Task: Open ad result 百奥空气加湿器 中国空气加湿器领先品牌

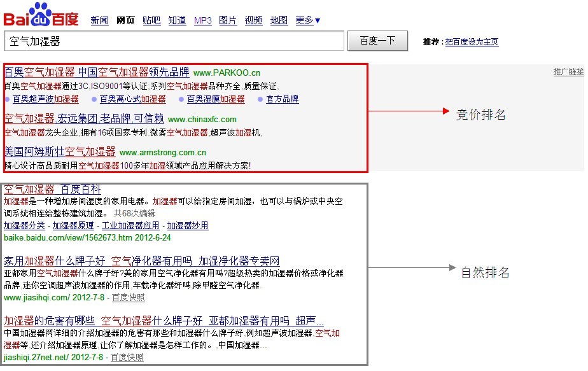Action: (x=97, y=72)
